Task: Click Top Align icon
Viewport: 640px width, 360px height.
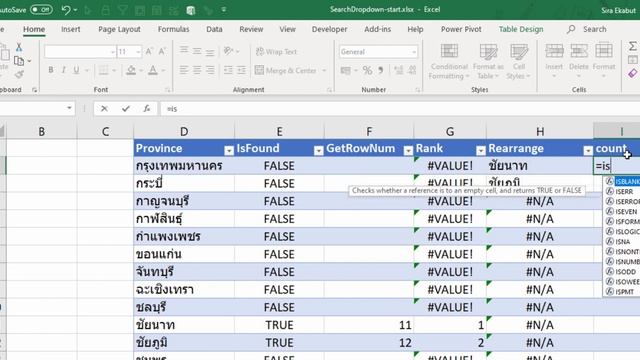Action: point(184,50)
